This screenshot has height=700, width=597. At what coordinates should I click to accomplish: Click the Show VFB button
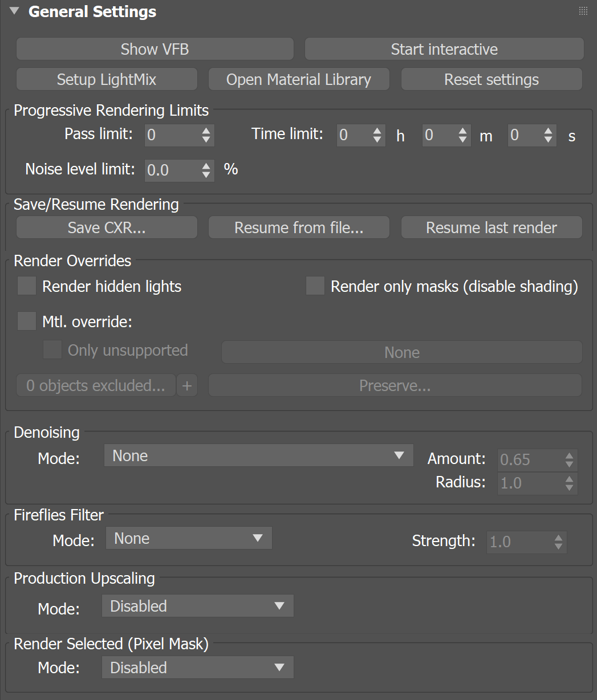point(155,49)
